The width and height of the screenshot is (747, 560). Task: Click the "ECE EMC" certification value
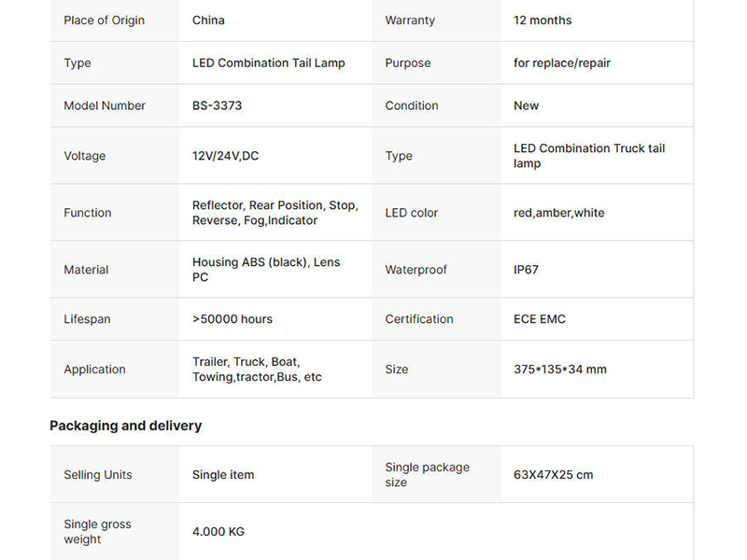click(x=540, y=319)
